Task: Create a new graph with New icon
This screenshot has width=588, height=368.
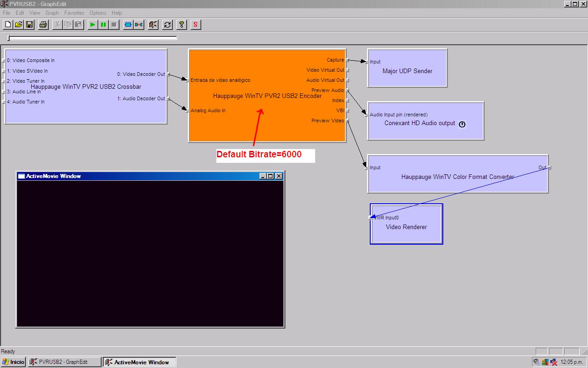Action: 8,24
